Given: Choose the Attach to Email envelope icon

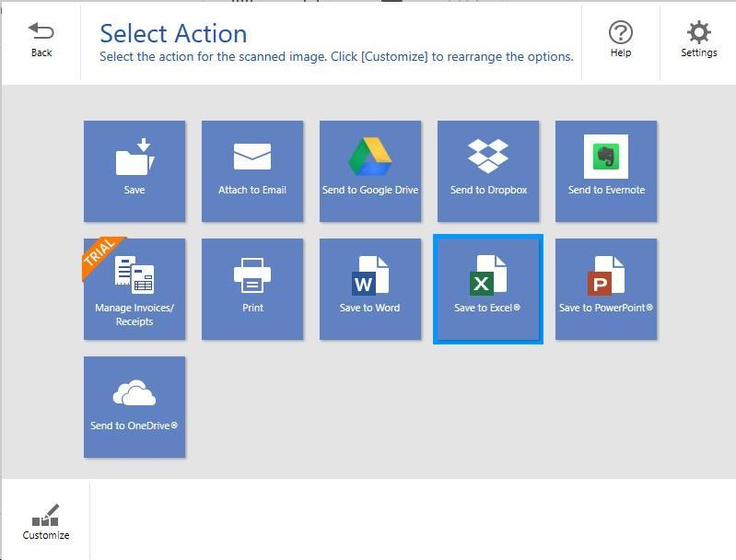Looking at the screenshot, I should [x=252, y=157].
